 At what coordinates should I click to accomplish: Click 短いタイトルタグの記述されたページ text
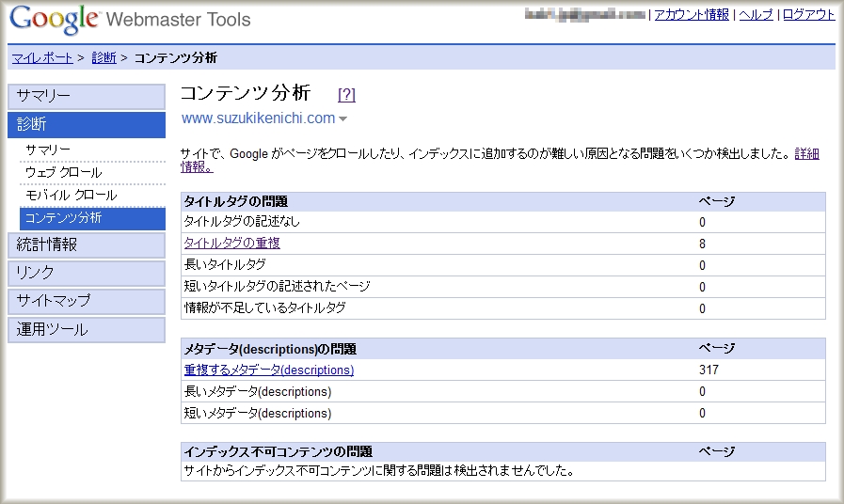tap(278, 286)
